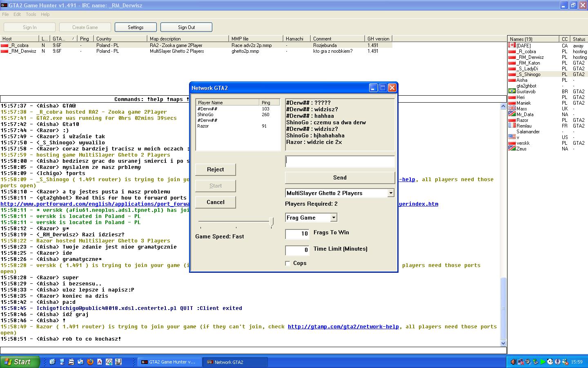Click the chat log scrollbar up arrow
588x368 pixels.
[x=503, y=106]
